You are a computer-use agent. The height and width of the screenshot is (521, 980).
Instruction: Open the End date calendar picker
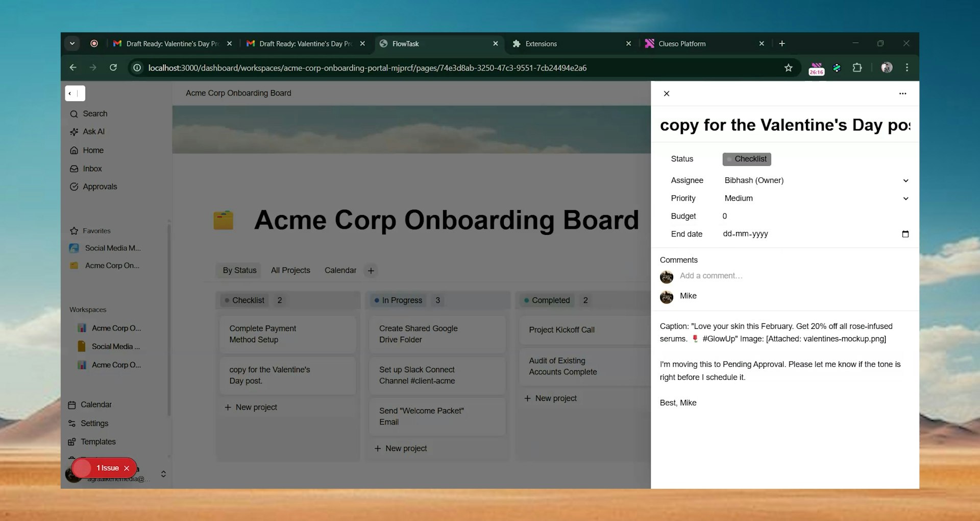(905, 234)
